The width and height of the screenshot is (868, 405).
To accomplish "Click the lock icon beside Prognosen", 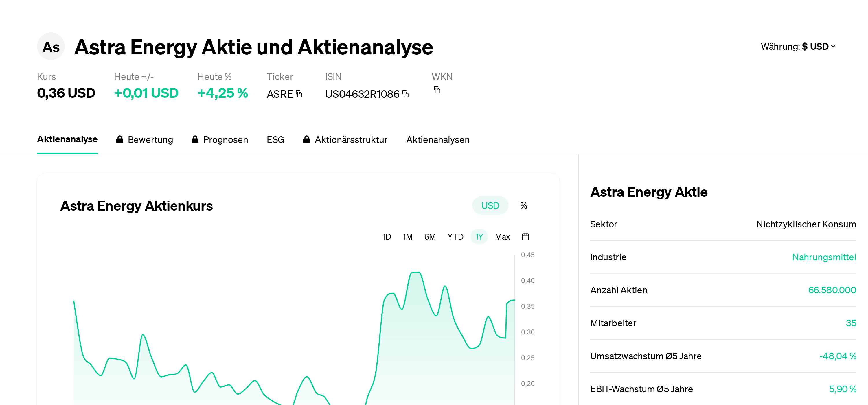I will coord(195,139).
